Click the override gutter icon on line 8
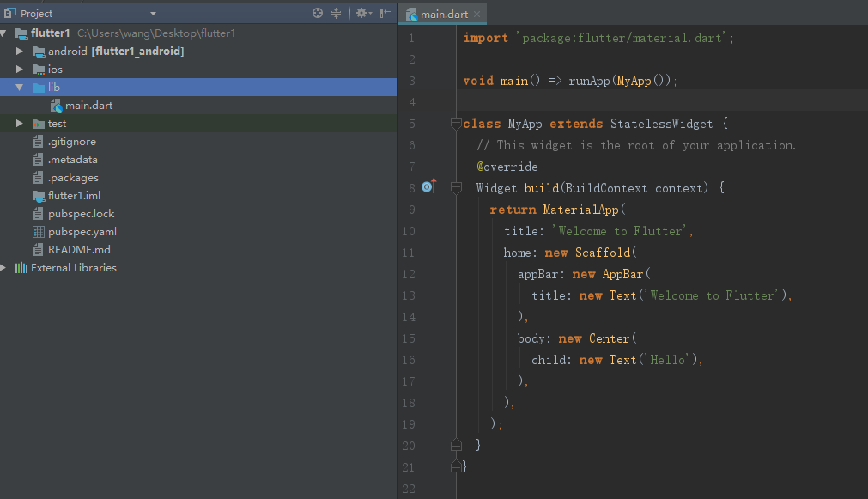868x499 pixels. pyautogui.click(x=429, y=186)
